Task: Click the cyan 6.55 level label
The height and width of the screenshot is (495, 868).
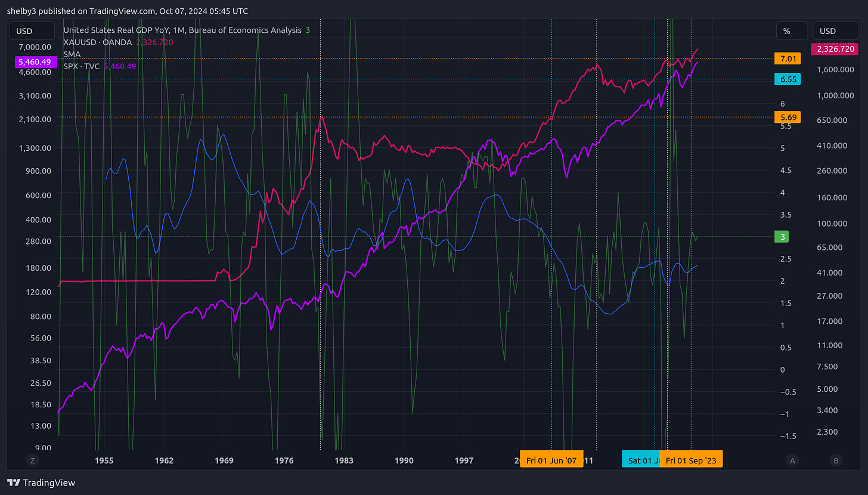Action: click(787, 79)
